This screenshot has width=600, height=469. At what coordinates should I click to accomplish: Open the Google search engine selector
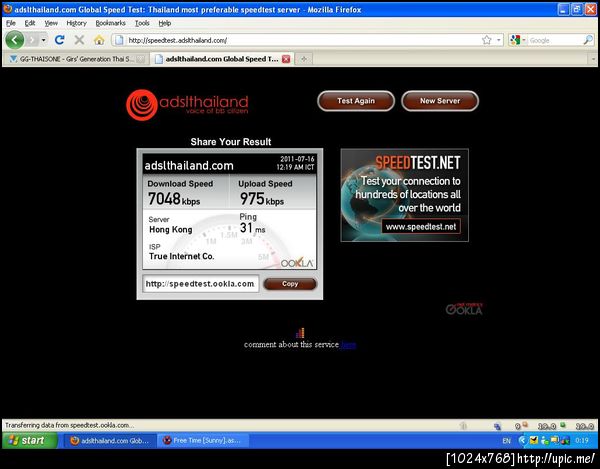(x=518, y=40)
